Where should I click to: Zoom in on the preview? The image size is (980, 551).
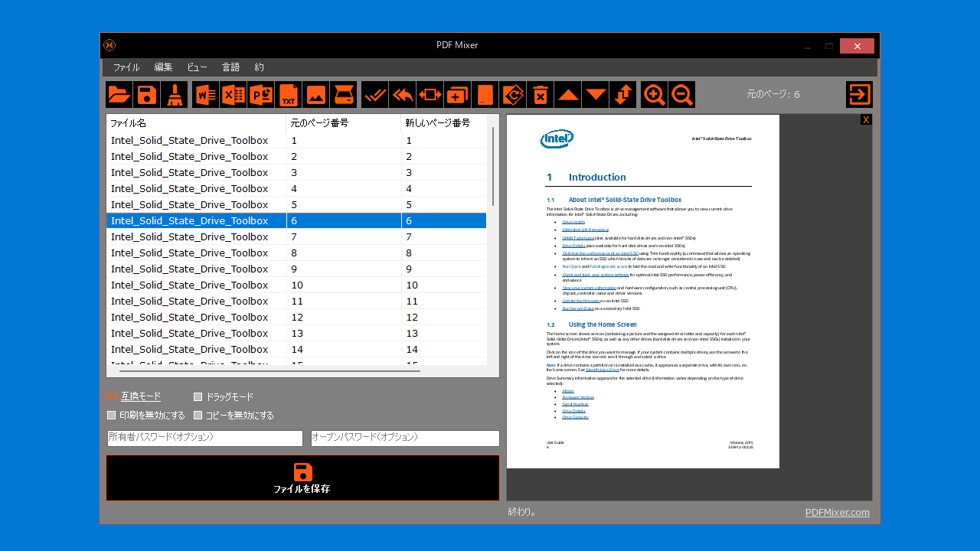[654, 95]
